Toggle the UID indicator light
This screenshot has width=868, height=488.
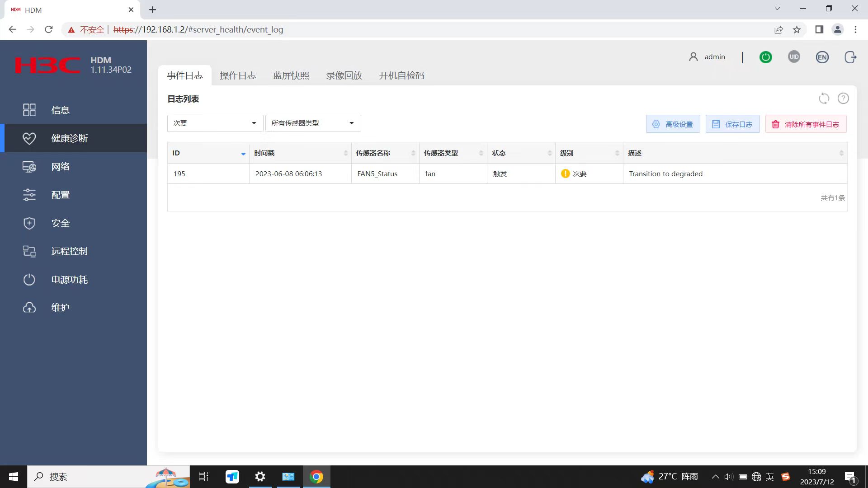coord(794,57)
